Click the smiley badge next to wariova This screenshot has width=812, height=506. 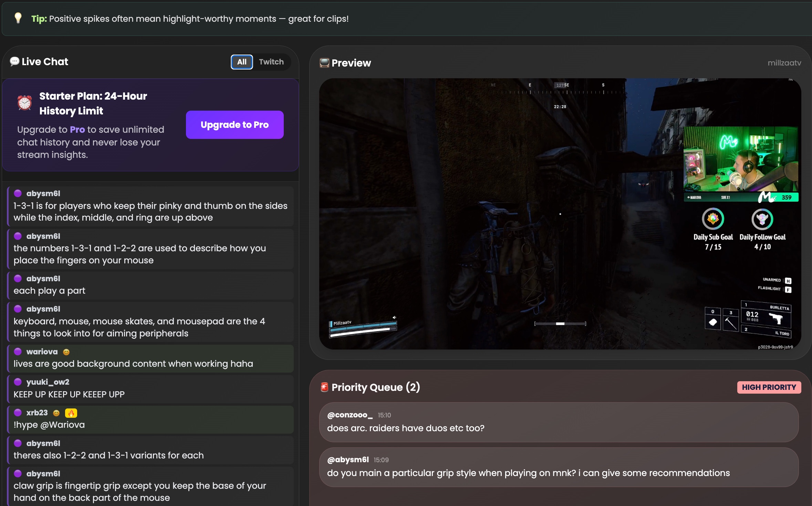click(66, 352)
